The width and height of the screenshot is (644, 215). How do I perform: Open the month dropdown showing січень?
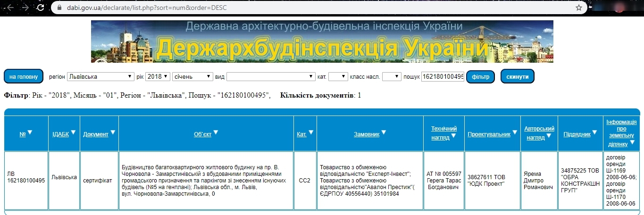(193, 76)
